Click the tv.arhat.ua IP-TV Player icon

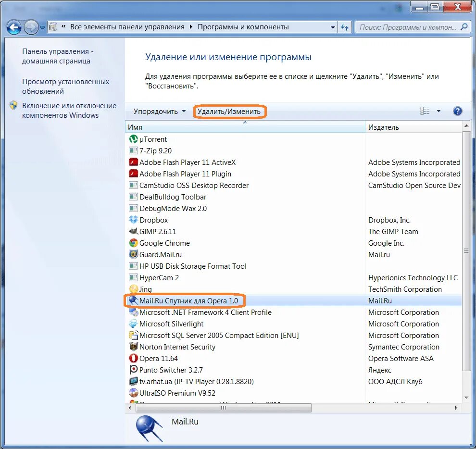click(x=133, y=381)
